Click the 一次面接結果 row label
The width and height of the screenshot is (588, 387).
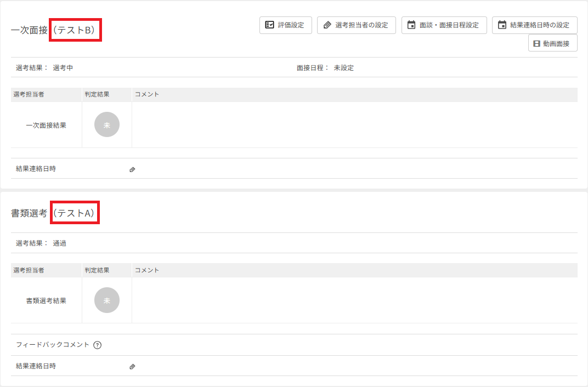point(46,125)
